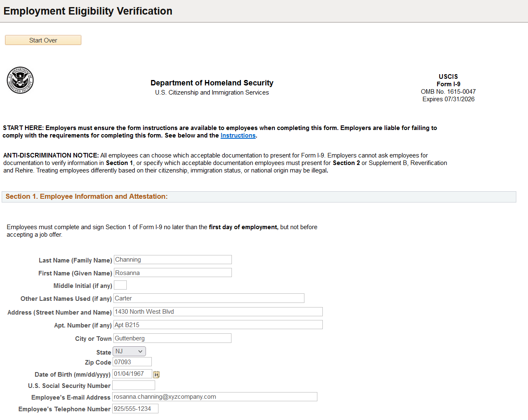Open the State dropdown showing NJ
Screen dimensions: 528x420
tap(129, 351)
